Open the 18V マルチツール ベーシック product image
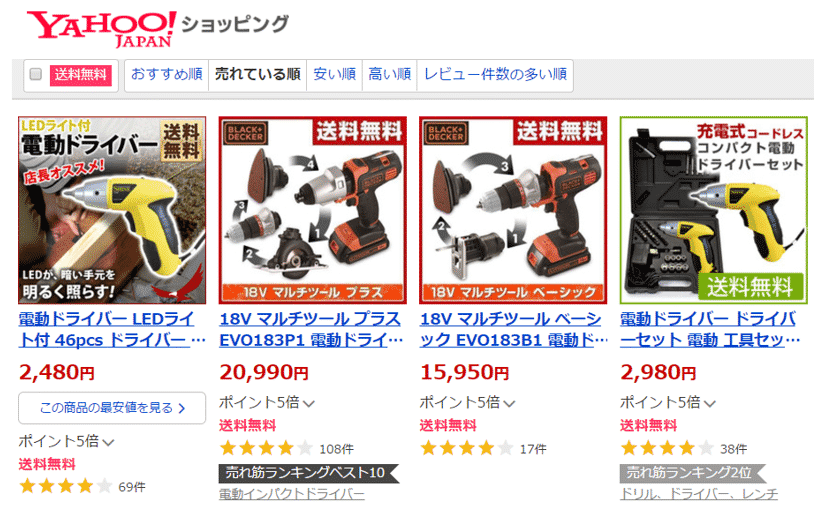Screen dimensions: 825x507 pos(514,210)
